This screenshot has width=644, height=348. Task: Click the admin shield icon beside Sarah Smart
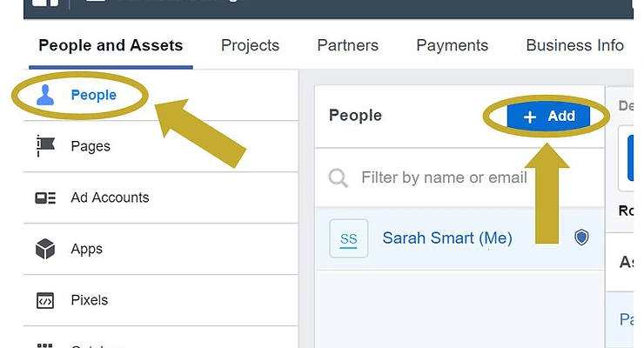click(x=581, y=238)
